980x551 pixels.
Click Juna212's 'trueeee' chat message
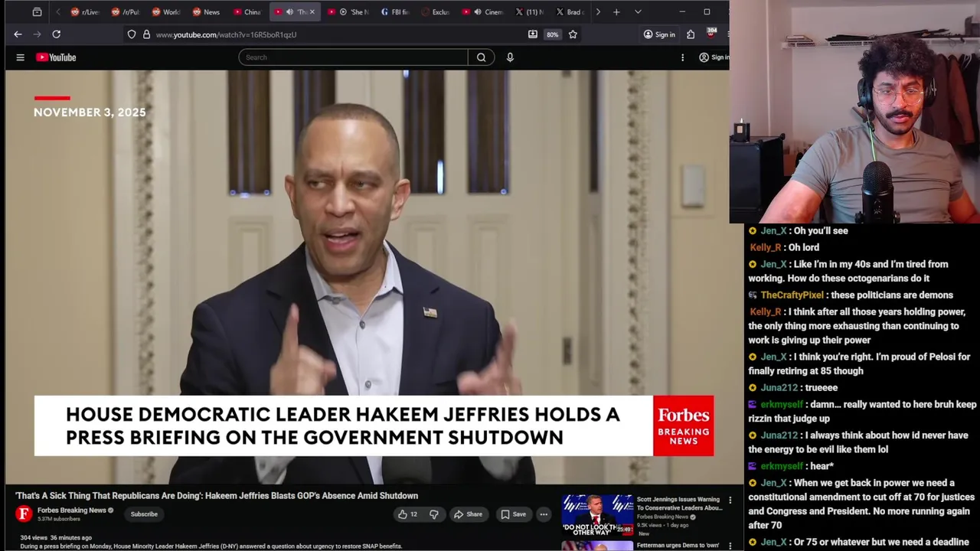click(793, 387)
